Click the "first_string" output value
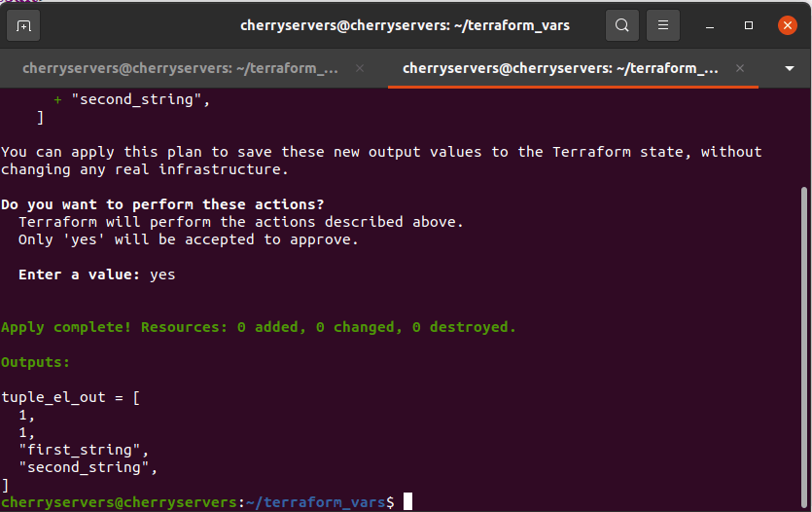The height and width of the screenshot is (512, 812). coord(80,450)
